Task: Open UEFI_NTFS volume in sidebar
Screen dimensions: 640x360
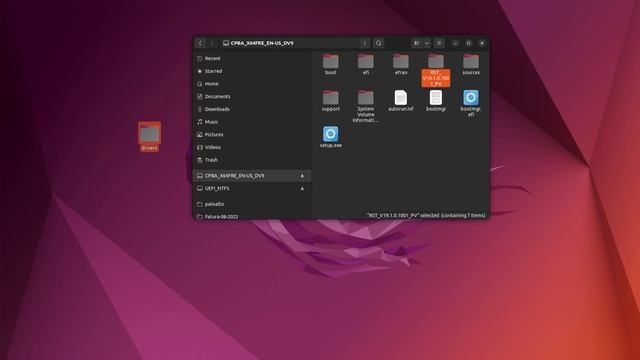Action: [x=252, y=188]
